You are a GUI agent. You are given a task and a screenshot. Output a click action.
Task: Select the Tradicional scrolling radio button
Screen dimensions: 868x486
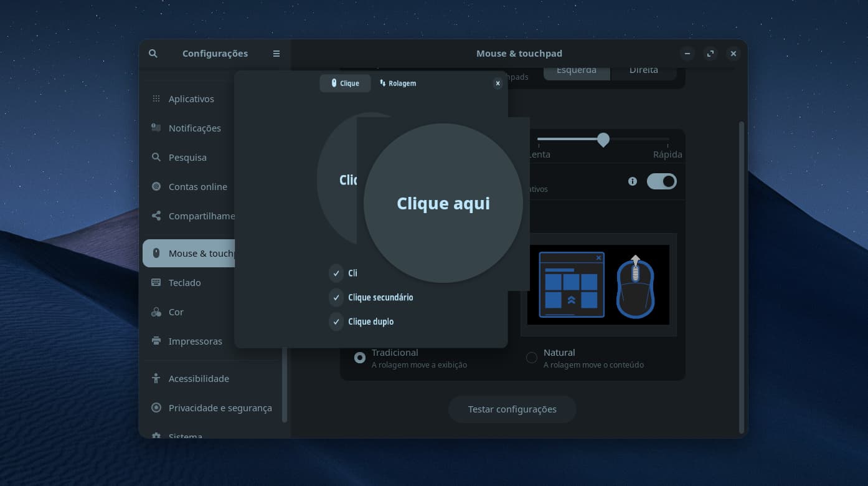[360, 358]
